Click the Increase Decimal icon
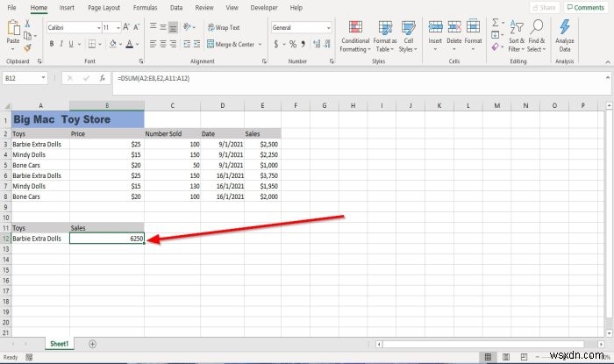The width and height of the screenshot is (614, 364). point(317,44)
